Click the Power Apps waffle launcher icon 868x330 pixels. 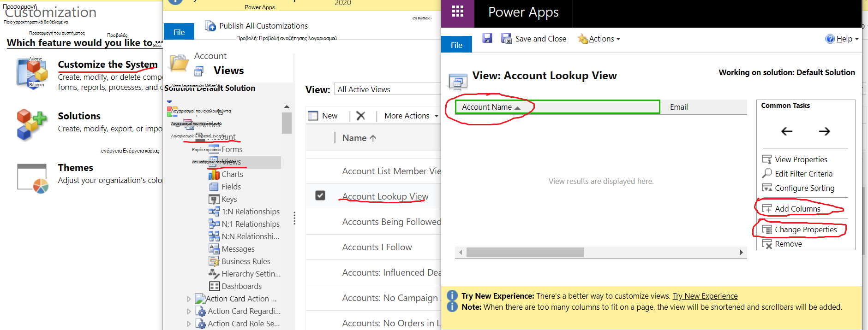click(x=457, y=12)
